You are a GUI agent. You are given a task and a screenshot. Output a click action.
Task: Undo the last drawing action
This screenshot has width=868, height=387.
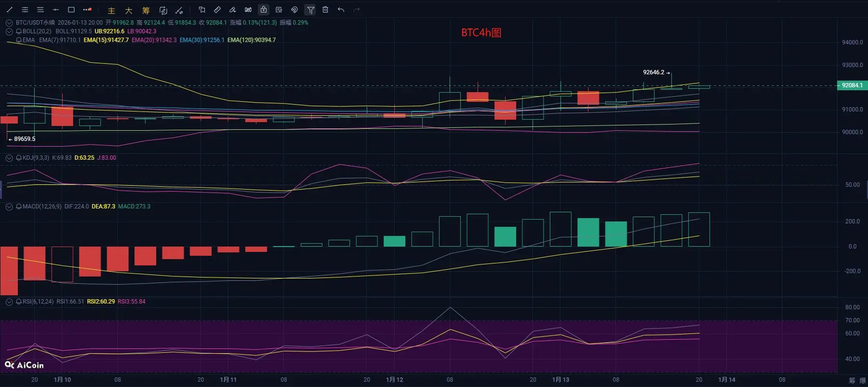[x=341, y=10]
